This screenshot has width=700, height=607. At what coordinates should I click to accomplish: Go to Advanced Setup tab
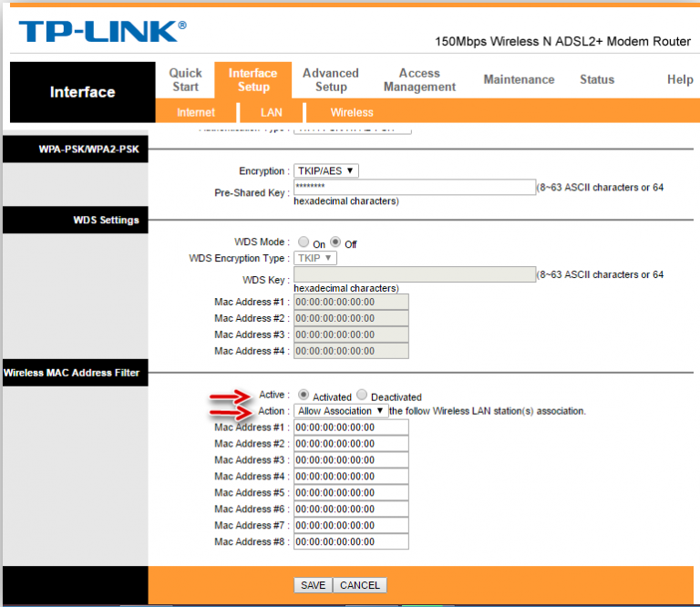click(331, 80)
